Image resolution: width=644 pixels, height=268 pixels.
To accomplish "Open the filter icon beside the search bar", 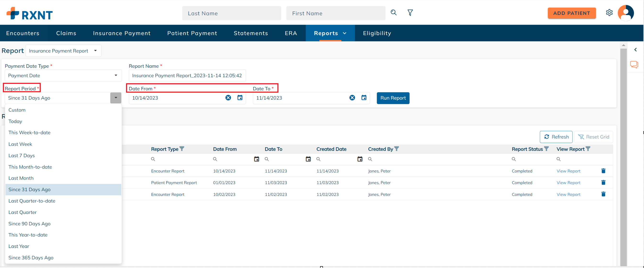I will tap(410, 12).
